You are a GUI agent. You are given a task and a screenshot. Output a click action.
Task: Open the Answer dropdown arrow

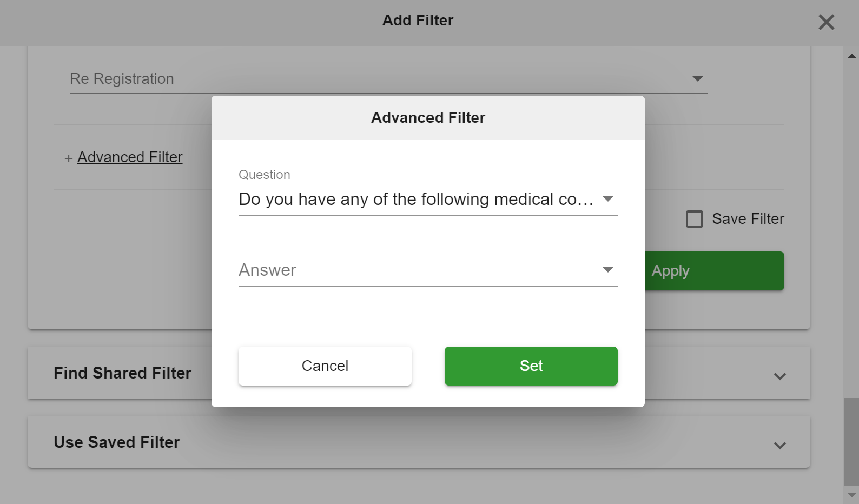(608, 270)
